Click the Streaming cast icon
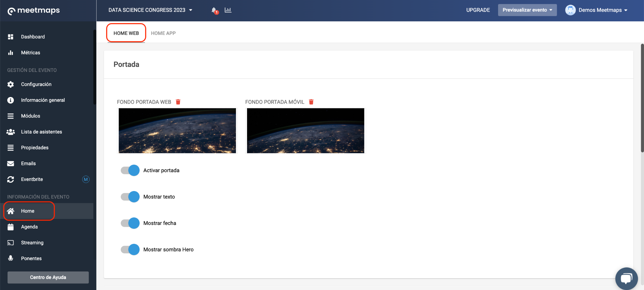The width and height of the screenshot is (644, 290). (11, 243)
